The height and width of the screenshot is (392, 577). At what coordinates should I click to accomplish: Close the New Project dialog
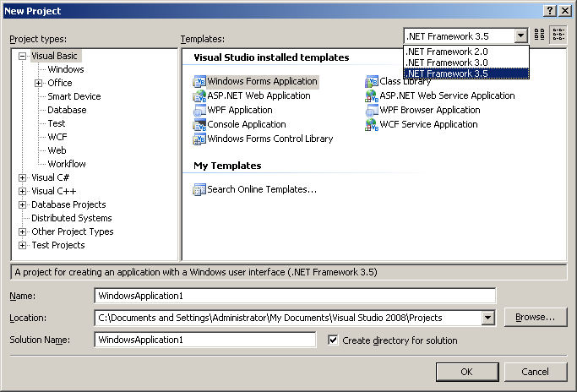(565, 11)
